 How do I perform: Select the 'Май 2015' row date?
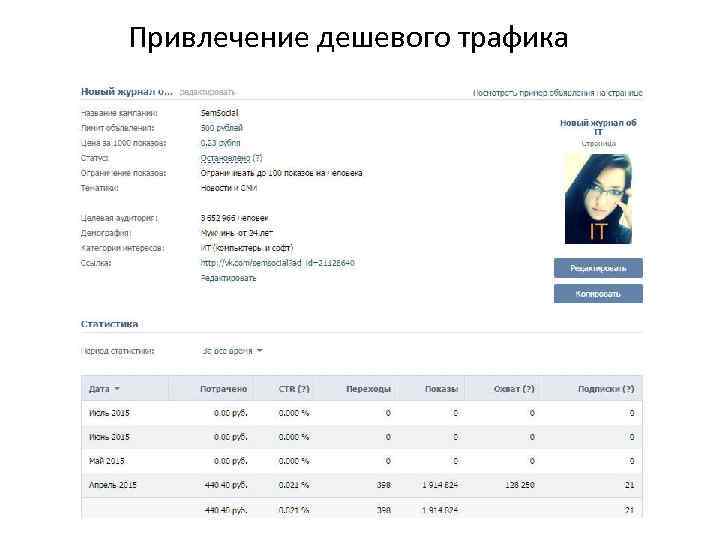[107, 461]
